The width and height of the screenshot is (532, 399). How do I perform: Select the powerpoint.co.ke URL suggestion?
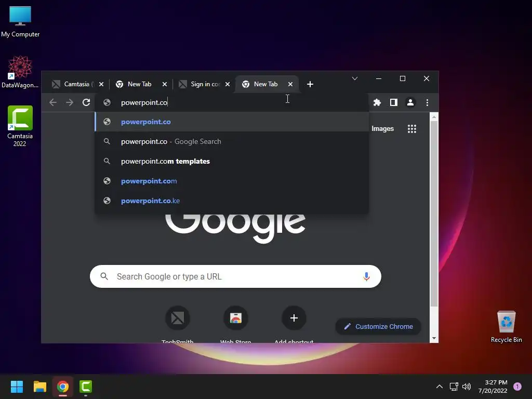point(232,201)
